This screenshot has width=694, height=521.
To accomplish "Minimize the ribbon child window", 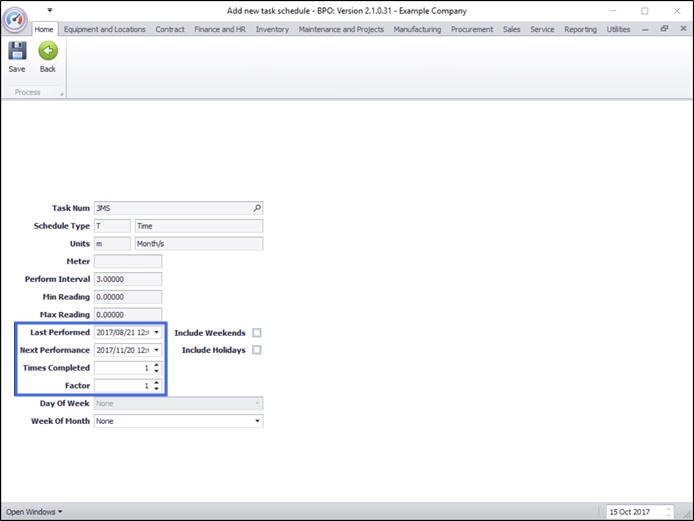I will pos(645,29).
